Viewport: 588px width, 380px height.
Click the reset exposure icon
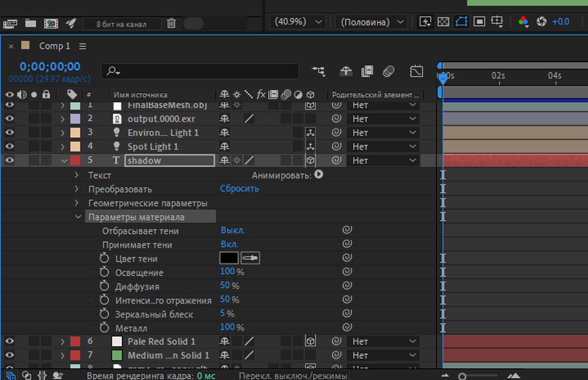pyautogui.click(x=541, y=22)
